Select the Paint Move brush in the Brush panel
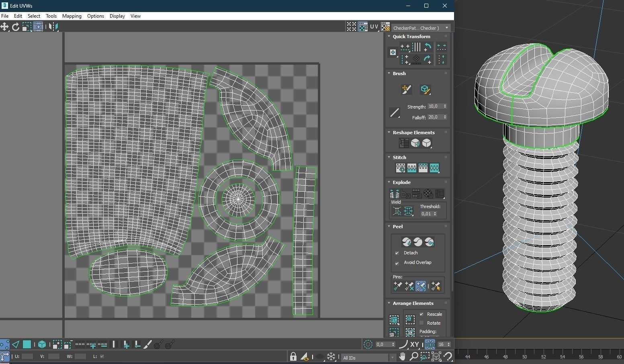The image size is (624, 364). click(406, 90)
